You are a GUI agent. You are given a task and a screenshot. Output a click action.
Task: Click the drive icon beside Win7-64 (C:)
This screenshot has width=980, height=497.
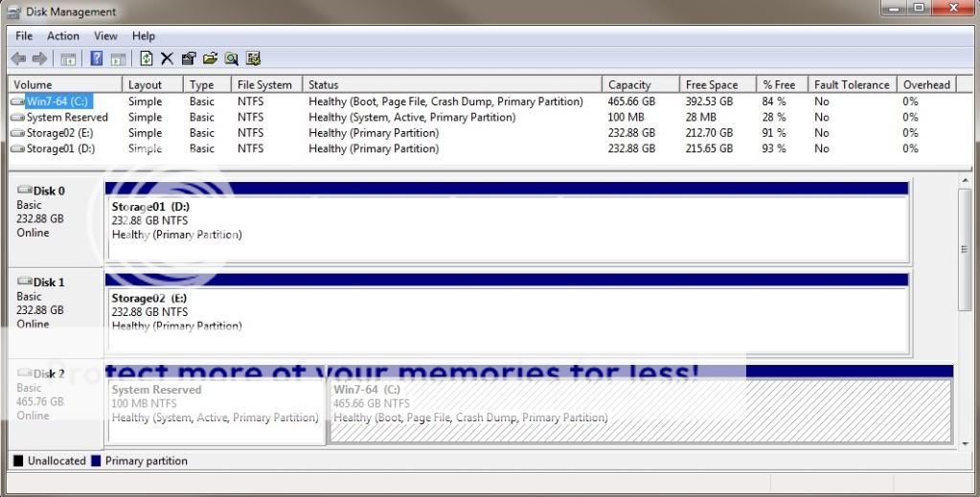[x=17, y=102]
